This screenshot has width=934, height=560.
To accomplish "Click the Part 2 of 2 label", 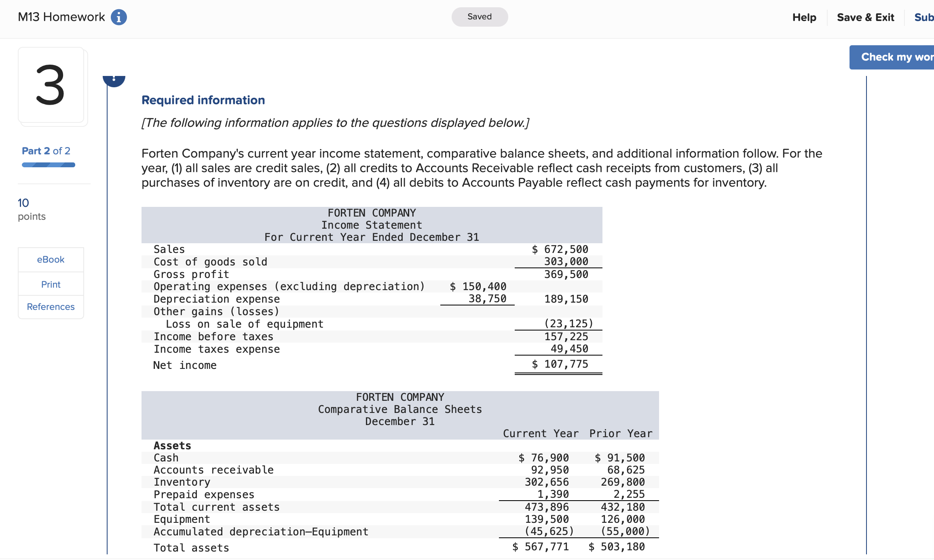I will pos(46,151).
